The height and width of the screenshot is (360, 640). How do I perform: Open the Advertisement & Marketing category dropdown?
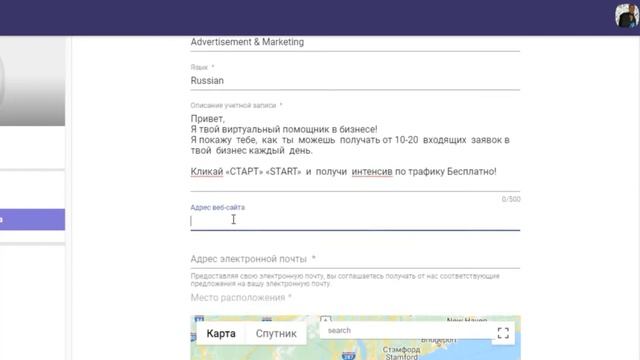pyautogui.click(x=355, y=42)
